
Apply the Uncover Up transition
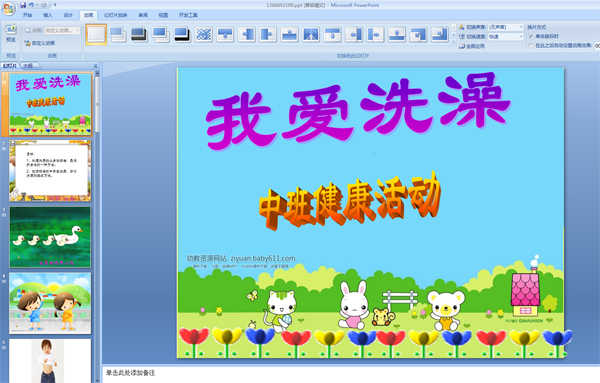(397, 34)
